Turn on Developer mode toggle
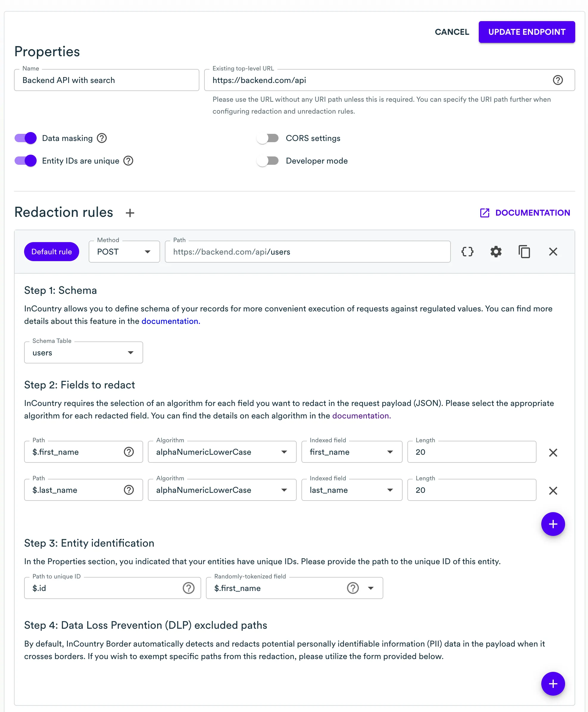Screen dimensions: 588x712 tap(268, 161)
